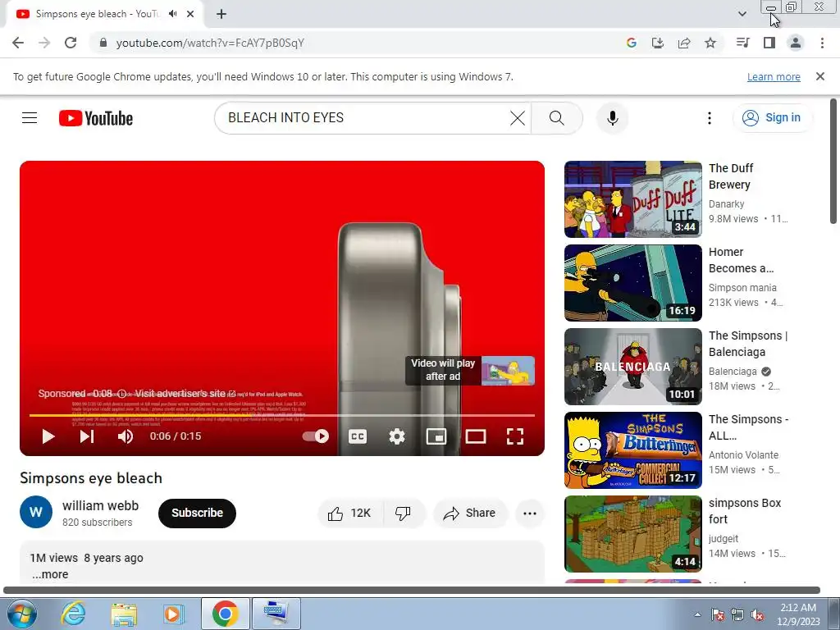Visit advertiser's site link
840x630 pixels.
[185, 393]
